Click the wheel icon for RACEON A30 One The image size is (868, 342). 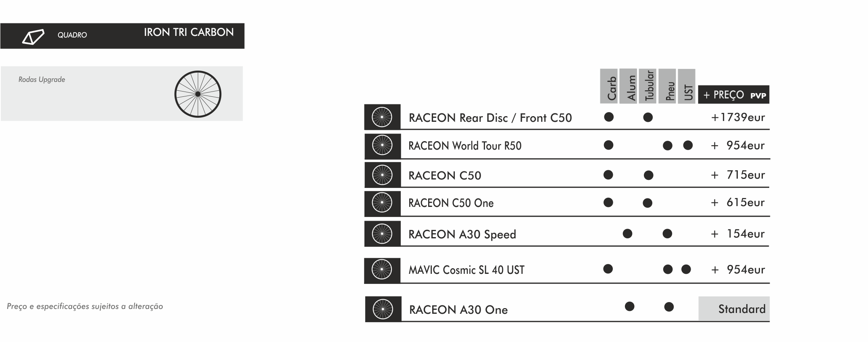[383, 309]
